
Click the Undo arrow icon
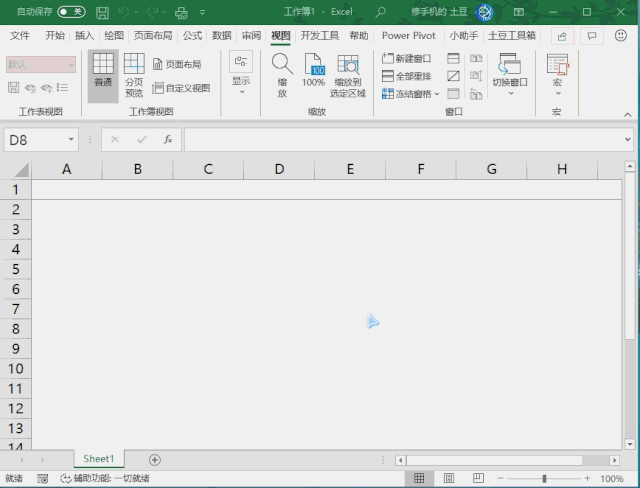[x=124, y=13]
